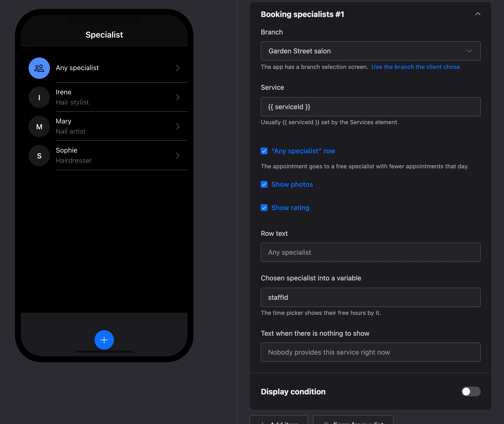Screen dimensions: 504x424
Task: Disable the Show rating checkbox
Action: pyautogui.click(x=264, y=208)
